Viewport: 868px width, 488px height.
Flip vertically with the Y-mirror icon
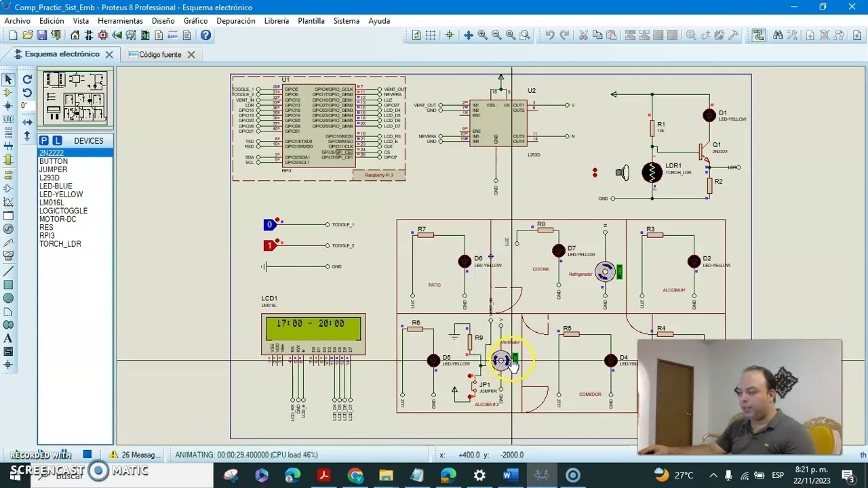[27, 136]
